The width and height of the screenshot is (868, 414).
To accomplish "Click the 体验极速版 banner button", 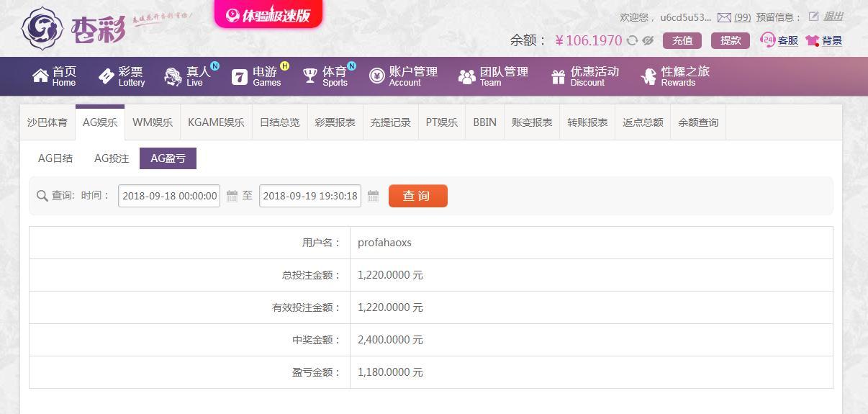I will coord(268,14).
